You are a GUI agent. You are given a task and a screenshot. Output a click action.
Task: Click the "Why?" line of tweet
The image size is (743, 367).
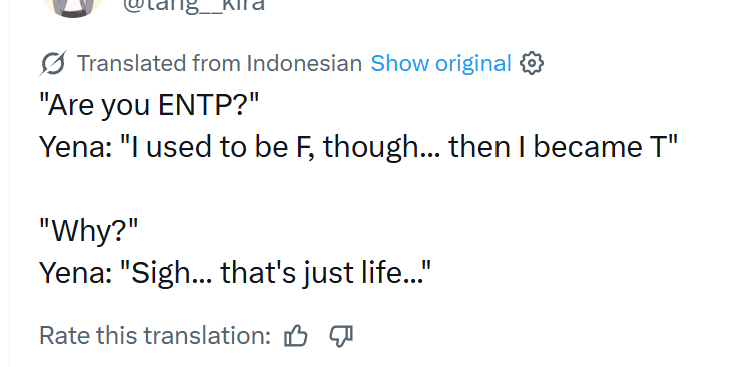89,232
